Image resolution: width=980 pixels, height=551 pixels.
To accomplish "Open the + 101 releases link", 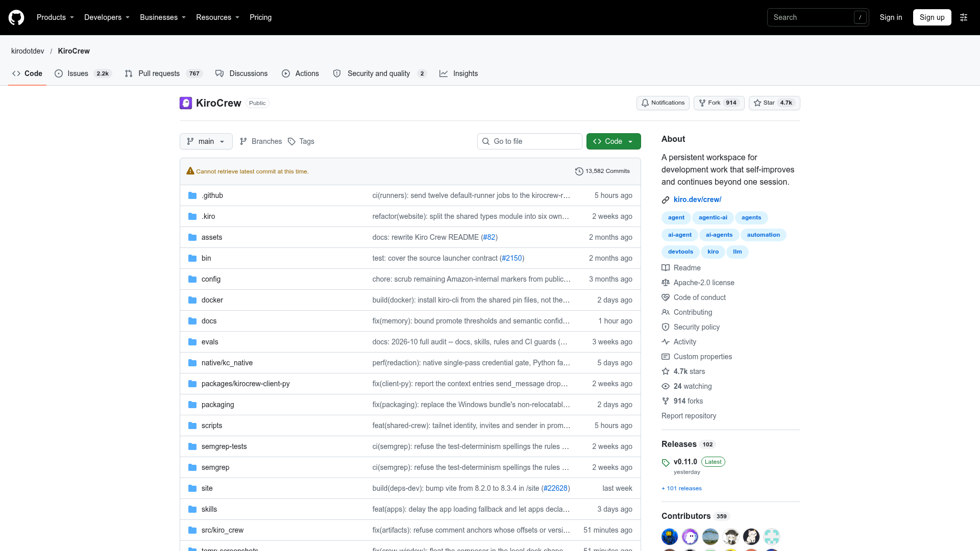I will [x=681, y=488].
